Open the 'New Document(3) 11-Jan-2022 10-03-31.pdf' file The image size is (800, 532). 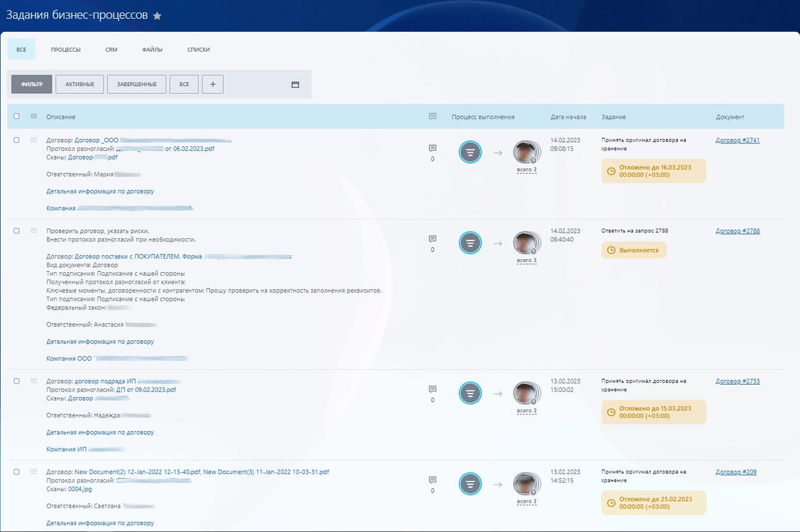pos(266,472)
